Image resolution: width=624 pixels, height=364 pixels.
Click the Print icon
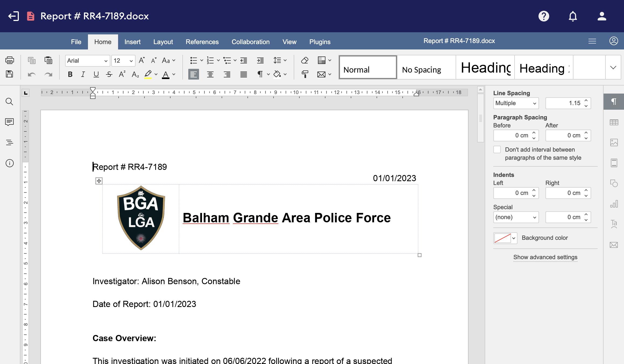(10, 60)
